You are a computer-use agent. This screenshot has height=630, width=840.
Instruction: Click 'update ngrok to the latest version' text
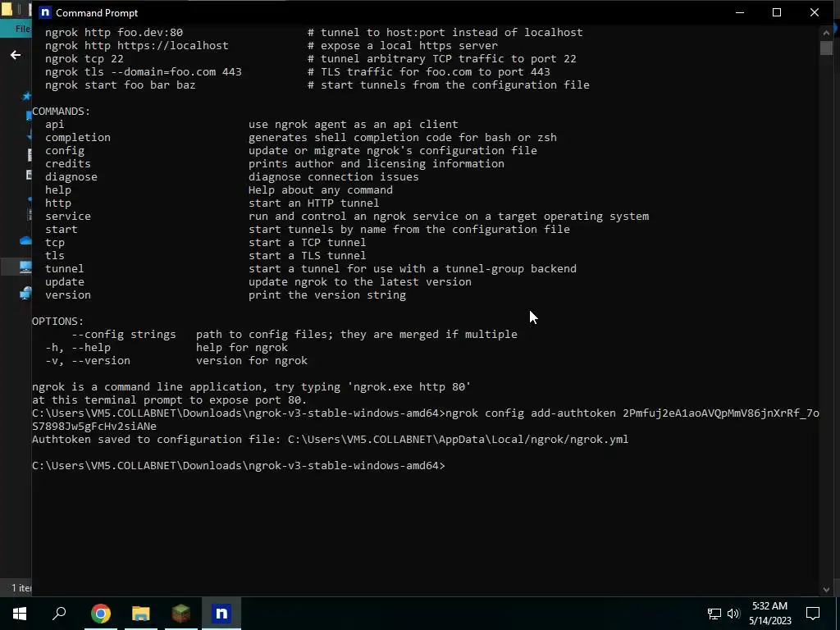(359, 282)
